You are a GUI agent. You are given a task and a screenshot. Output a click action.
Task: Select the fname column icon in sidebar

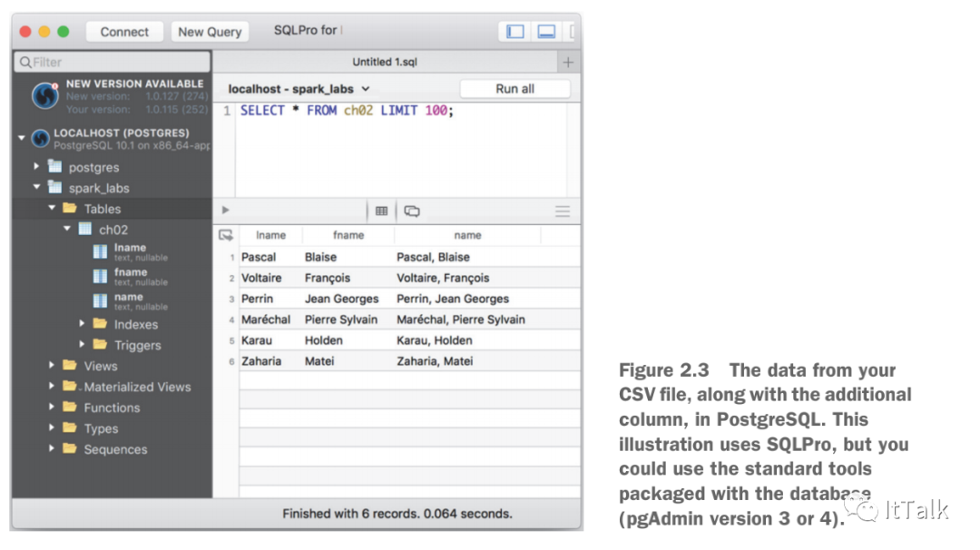100,276
